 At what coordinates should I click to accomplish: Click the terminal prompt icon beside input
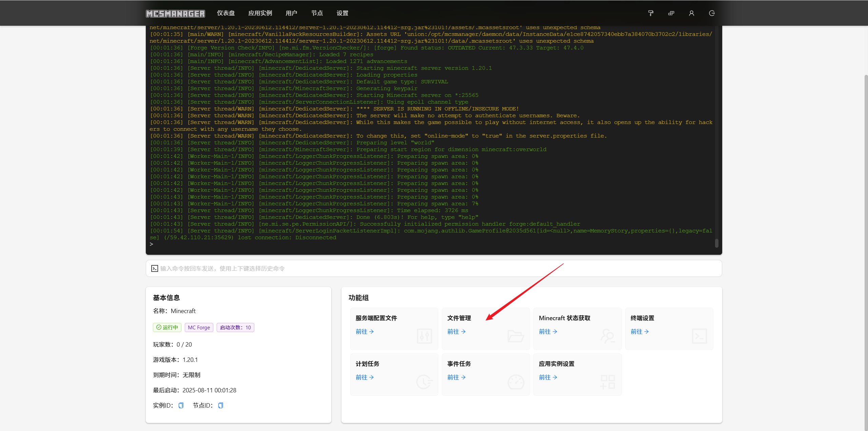pyautogui.click(x=155, y=268)
